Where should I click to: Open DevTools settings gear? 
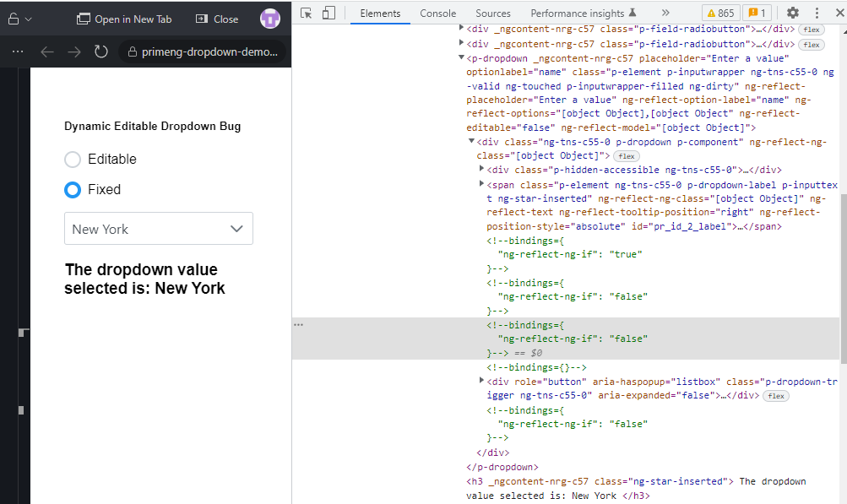(x=792, y=14)
